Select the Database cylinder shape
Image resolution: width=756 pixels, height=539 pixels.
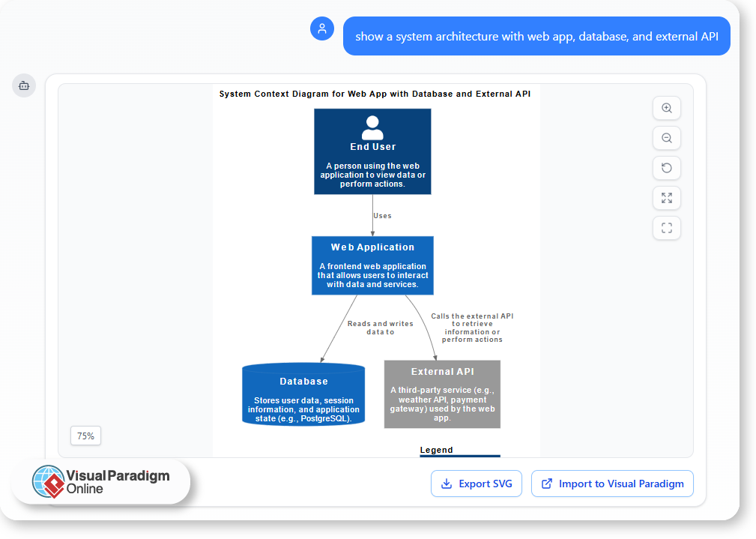(x=303, y=394)
